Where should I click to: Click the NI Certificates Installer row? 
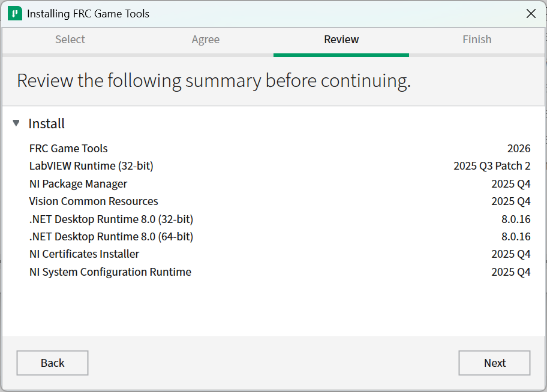point(84,254)
